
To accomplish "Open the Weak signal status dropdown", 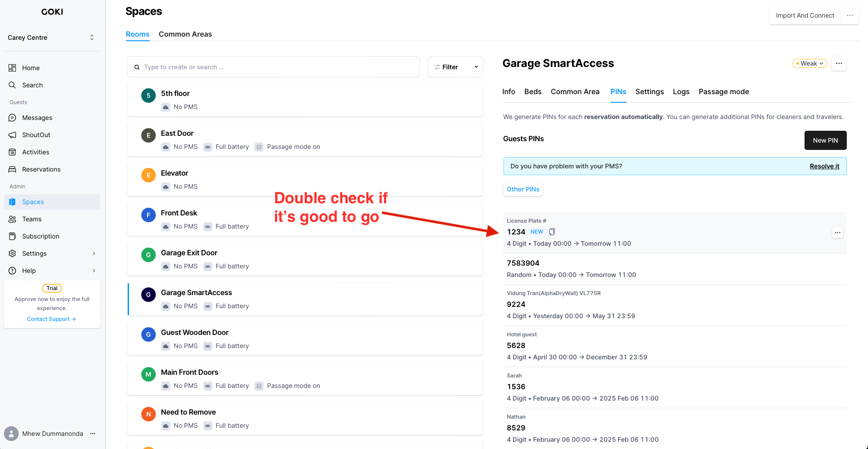I will (x=810, y=63).
